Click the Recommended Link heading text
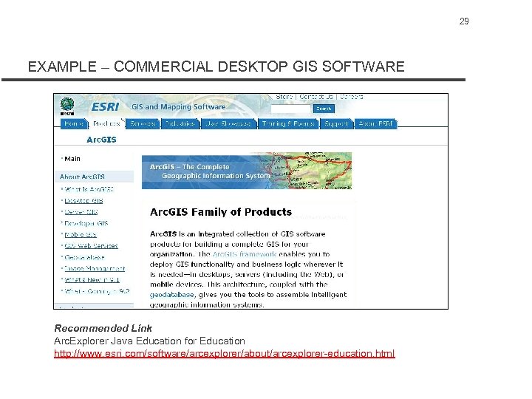Viewport: 532px width, 399px height. tap(103, 328)
